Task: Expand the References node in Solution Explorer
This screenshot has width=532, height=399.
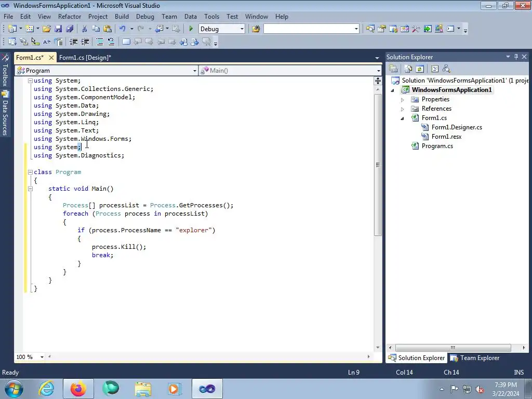Action: (x=403, y=109)
